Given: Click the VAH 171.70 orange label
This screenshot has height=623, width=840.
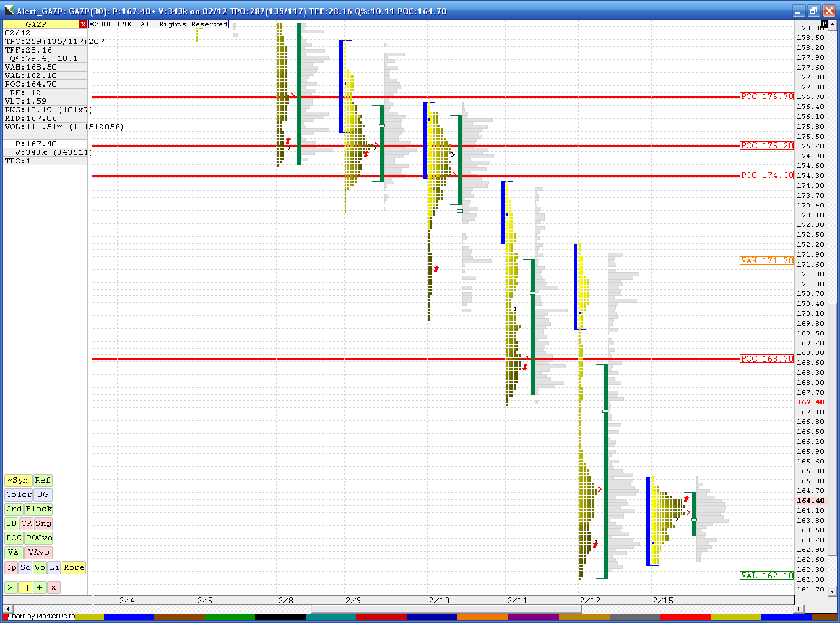Looking at the screenshot, I should (766, 261).
